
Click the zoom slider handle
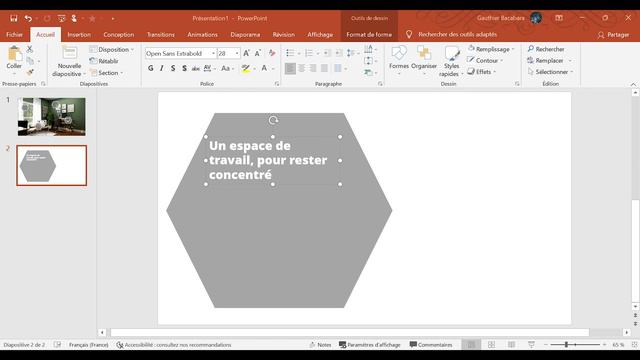click(567, 345)
